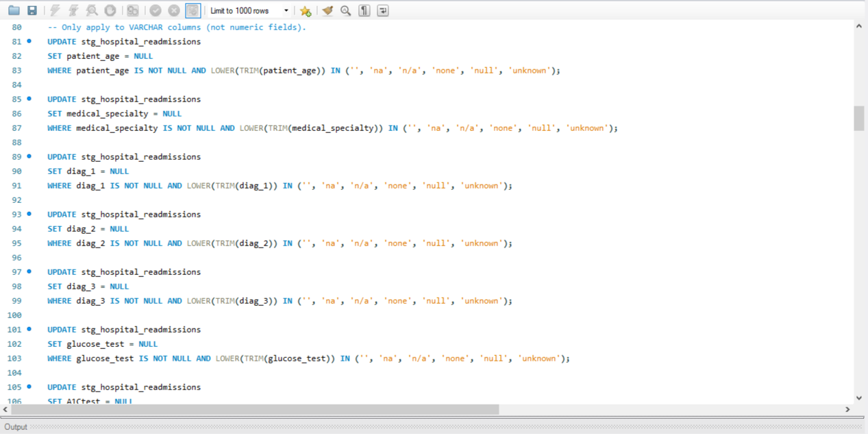The height and width of the screenshot is (434, 868).
Task: Click line number 100 in the gutter
Action: pos(14,315)
